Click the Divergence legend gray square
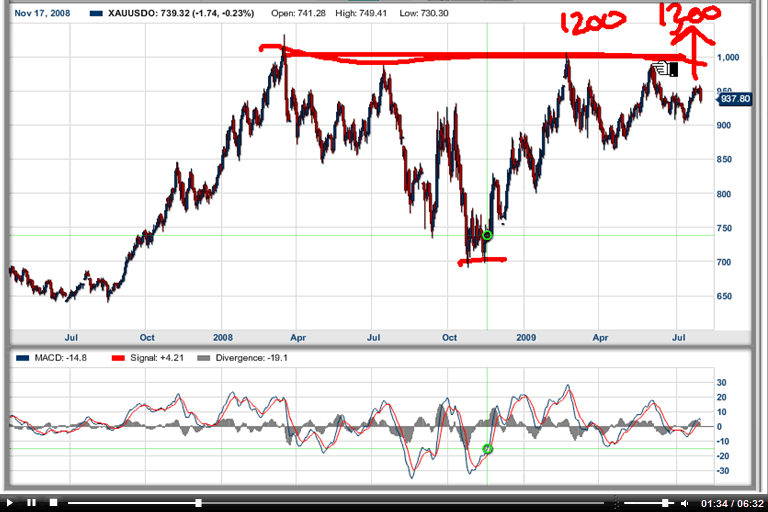Viewport: 768px width, 512px height. (x=203, y=358)
